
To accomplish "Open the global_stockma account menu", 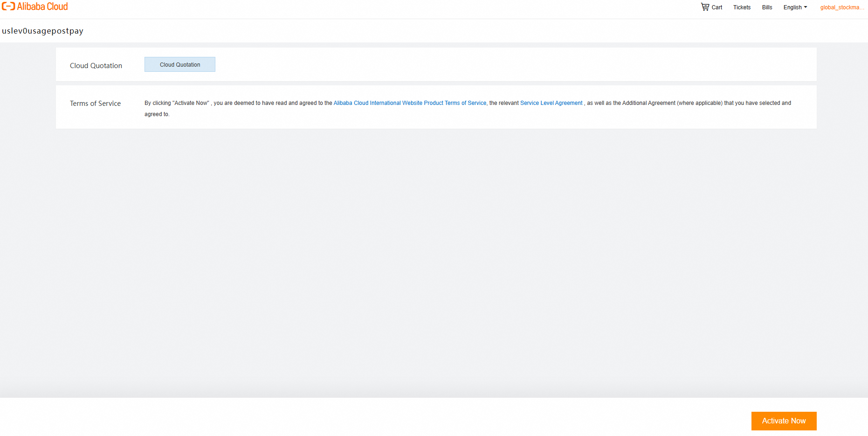I will coord(842,7).
